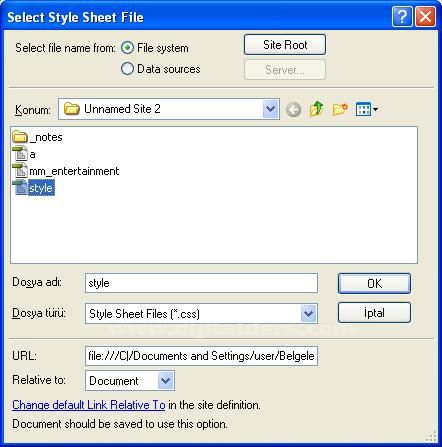
Task: Cancel with the İptal button
Action: click(x=374, y=313)
